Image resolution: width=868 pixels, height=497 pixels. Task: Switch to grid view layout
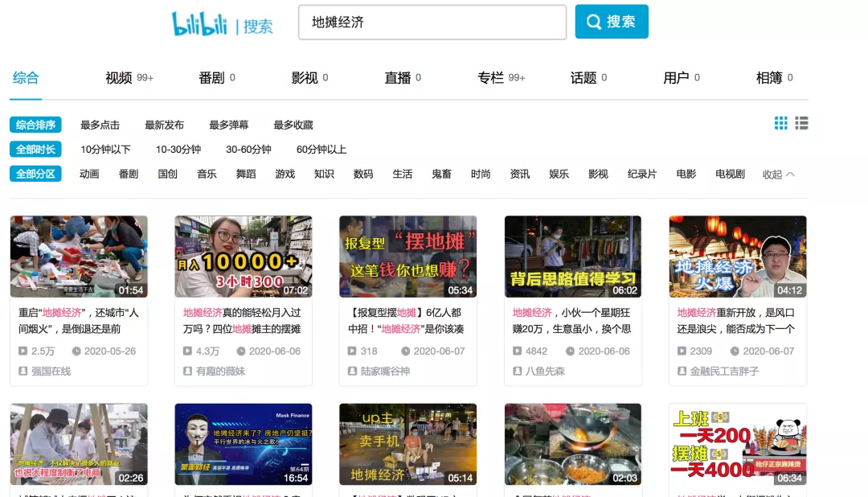(780, 123)
